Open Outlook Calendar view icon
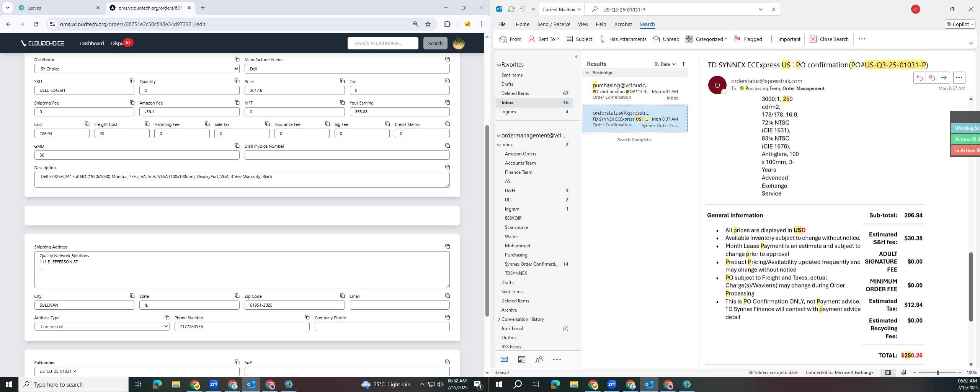Viewport: 980px width, 392px height. click(521, 359)
